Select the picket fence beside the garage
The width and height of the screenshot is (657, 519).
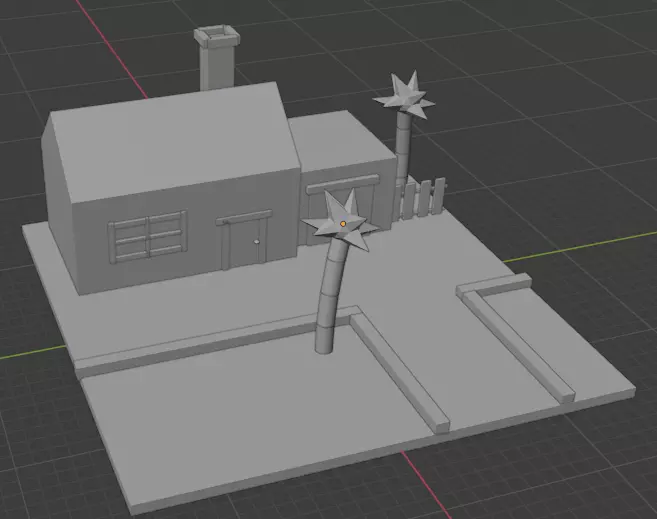coord(422,198)
